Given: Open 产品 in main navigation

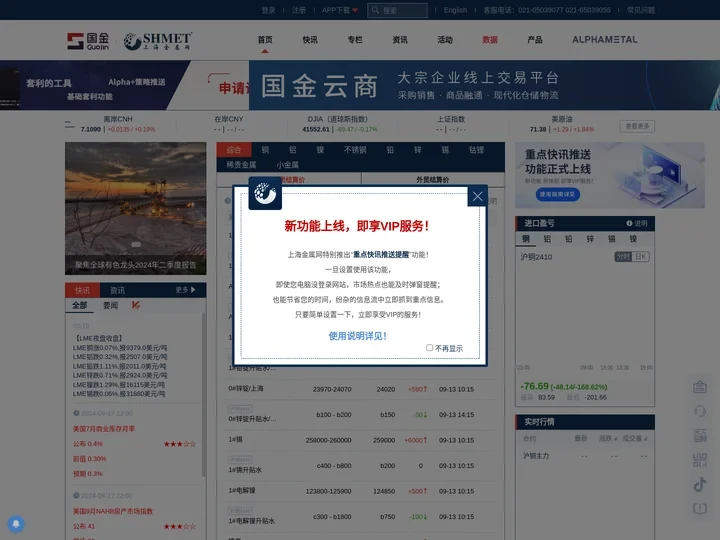Looking at the screenshot, I should 535,40.
